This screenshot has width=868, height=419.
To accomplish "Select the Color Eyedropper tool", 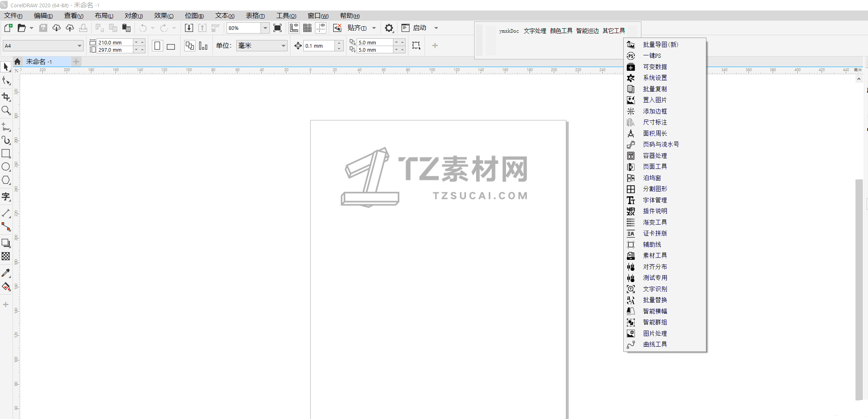I will [x=6, y=273].
